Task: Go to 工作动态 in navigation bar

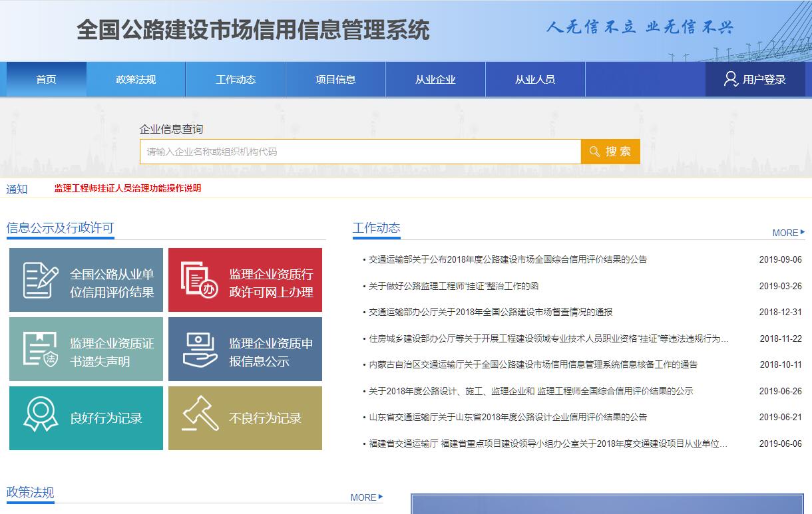Action: pyautogui.click(x=236, y=79)
